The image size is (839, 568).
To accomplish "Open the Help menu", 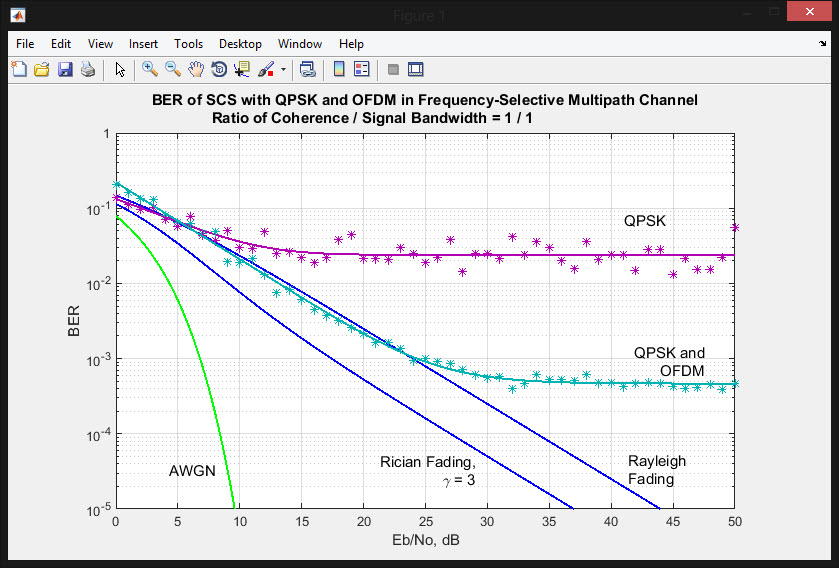I will pyautogui.click(x=351, y=44).
